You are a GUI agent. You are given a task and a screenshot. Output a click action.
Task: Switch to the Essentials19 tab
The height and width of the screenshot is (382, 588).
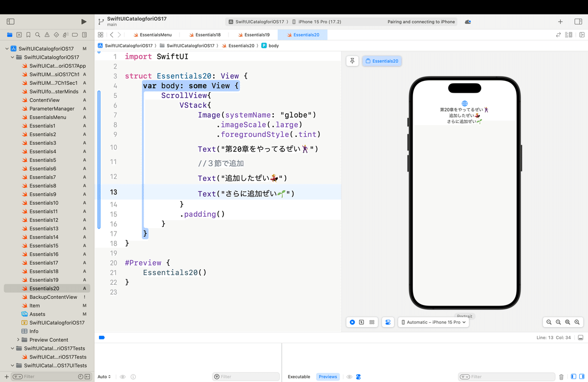pos(253,35)
